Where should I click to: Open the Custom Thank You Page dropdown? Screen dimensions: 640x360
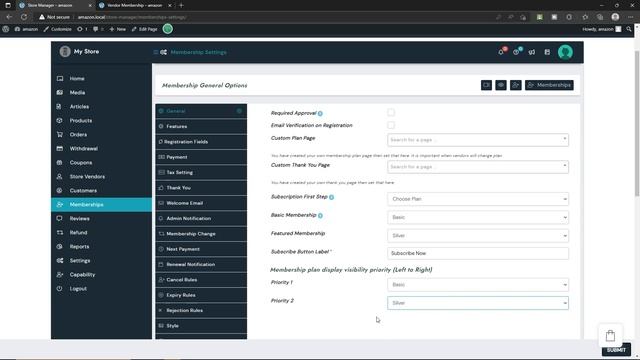(478, 167)
